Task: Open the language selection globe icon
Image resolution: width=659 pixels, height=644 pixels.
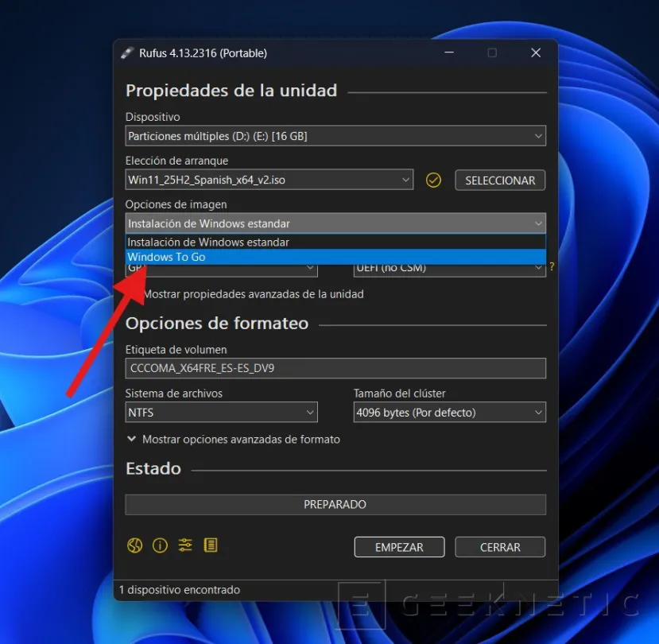Action: 134,545
